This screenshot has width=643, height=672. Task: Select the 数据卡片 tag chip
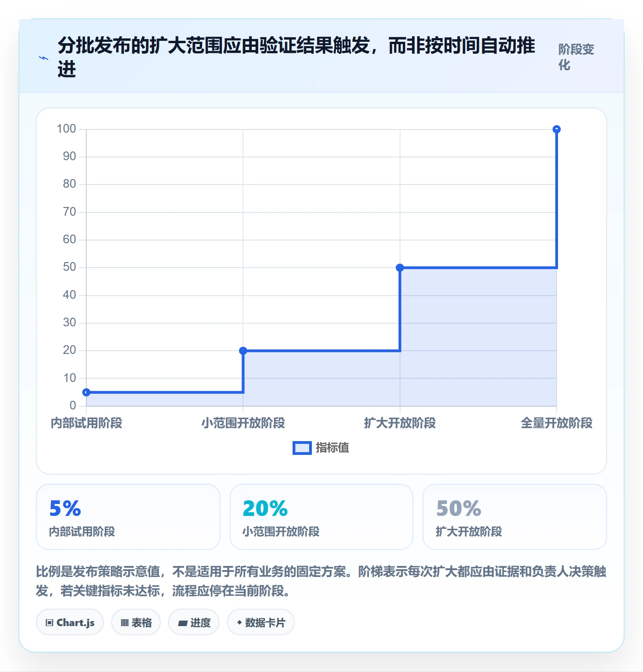click(261, 622)
